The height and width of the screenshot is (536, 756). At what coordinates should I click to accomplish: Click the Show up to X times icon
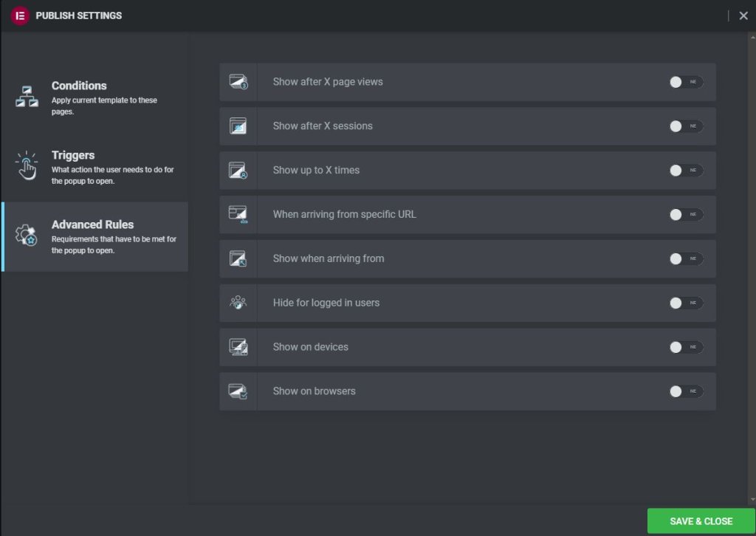pyautogui.click(x=238, y=171)
